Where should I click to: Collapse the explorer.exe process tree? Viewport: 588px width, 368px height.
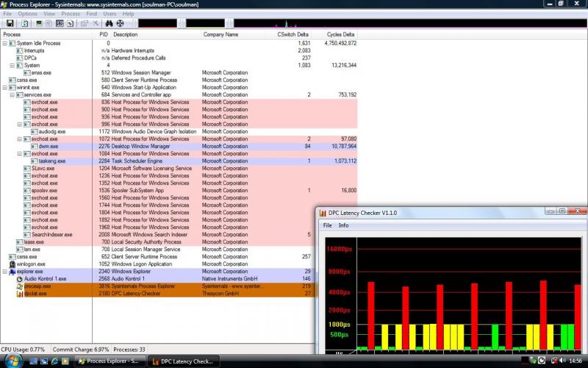5,272
